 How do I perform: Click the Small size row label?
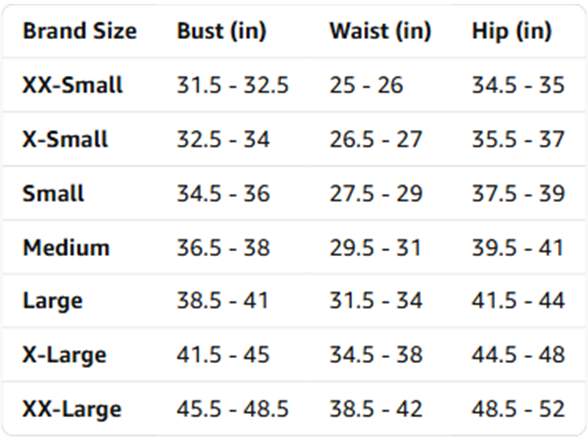click(53, 194)
